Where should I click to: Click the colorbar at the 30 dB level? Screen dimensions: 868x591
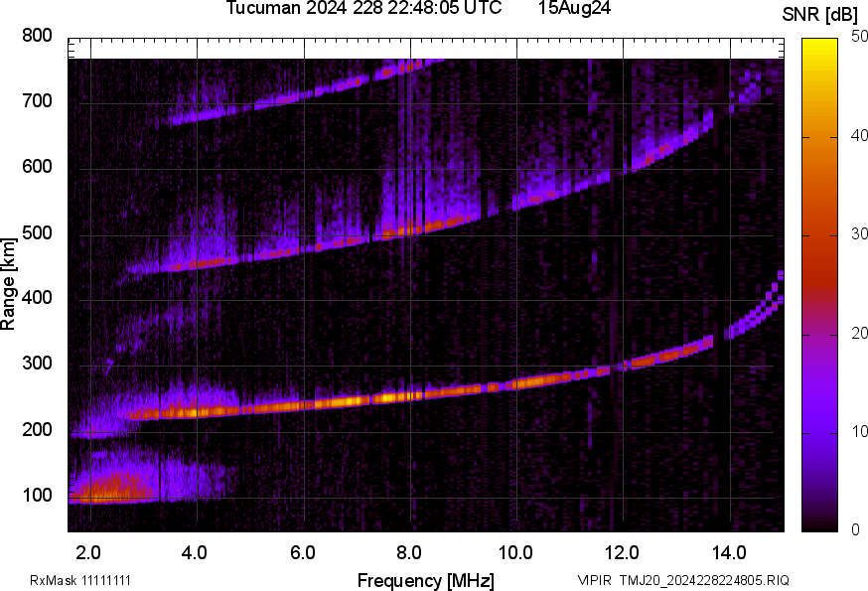pyautogui.click(x=819, y=235)
